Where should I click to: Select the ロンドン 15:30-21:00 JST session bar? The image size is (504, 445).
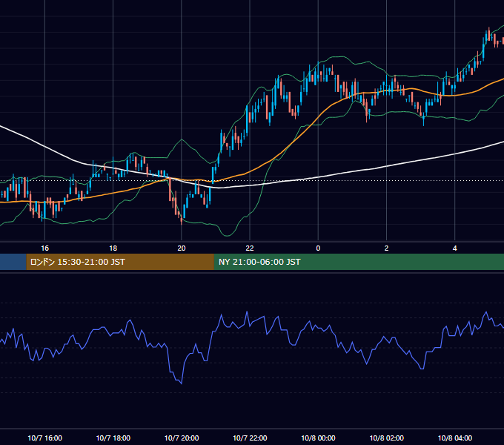pos(120,262)
